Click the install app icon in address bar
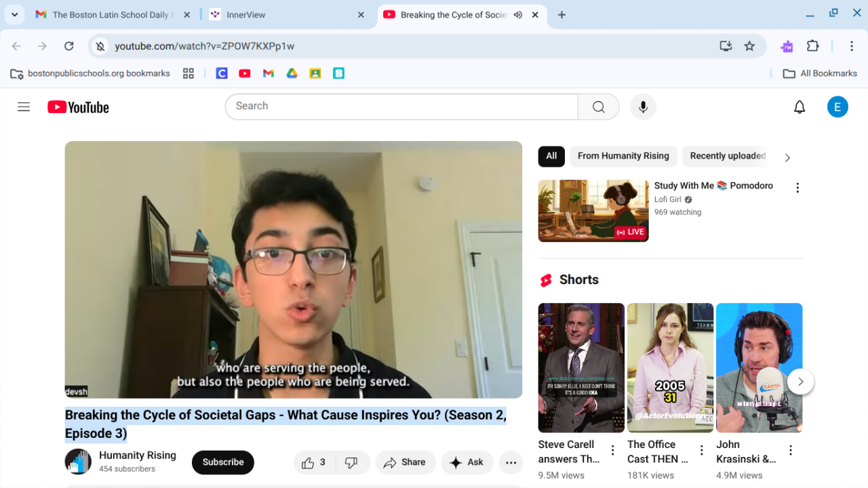The height and width of the screenshot is (488, 868). coord(726,46)
